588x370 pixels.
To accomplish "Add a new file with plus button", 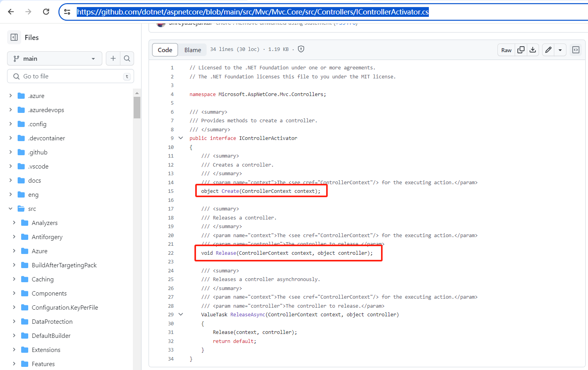I will tap(113, 58).
